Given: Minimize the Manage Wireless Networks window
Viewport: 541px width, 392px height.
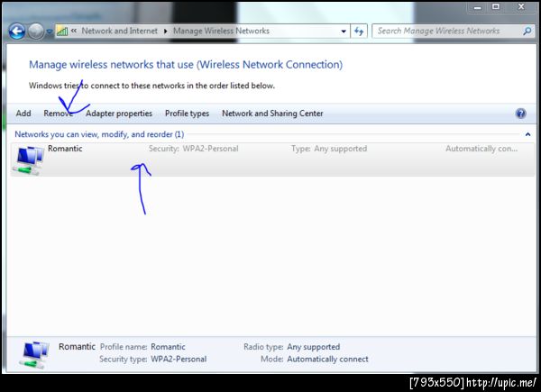Looking at the screenshot, I should click(x=478, y=7).
